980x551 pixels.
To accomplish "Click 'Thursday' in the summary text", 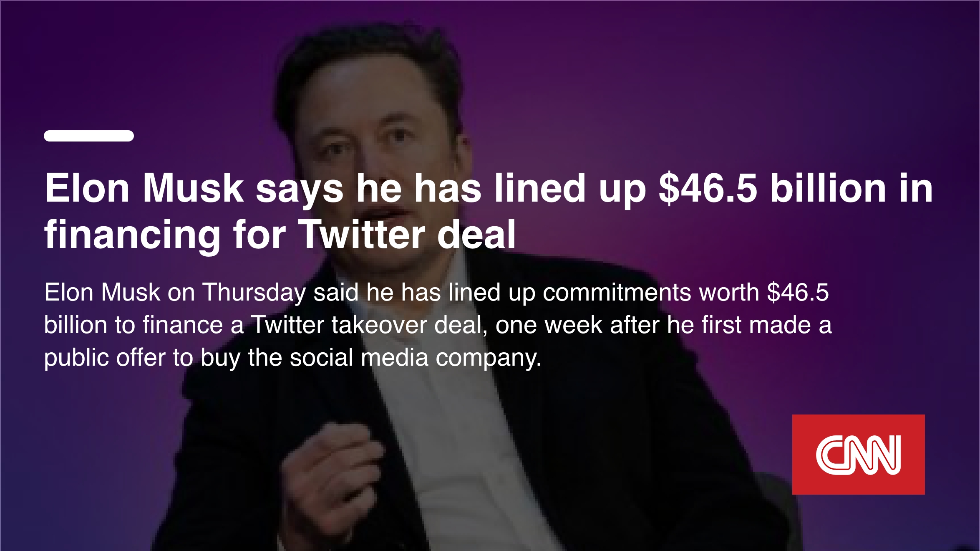I will point(254,292).
